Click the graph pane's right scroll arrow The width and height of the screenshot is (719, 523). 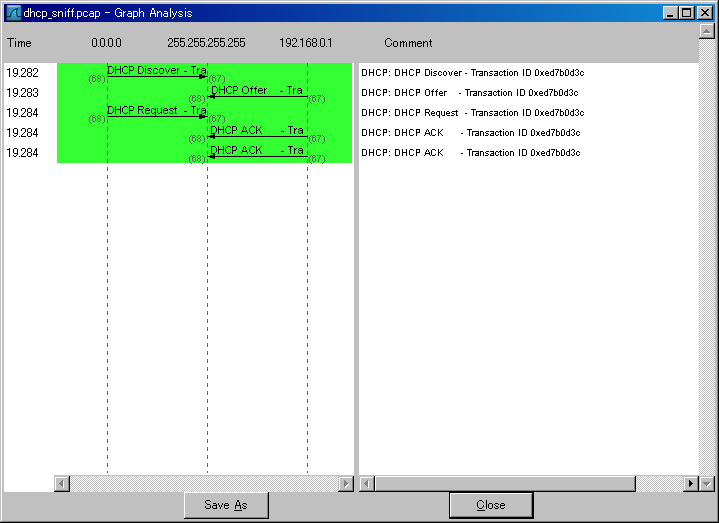click(346, 484)
